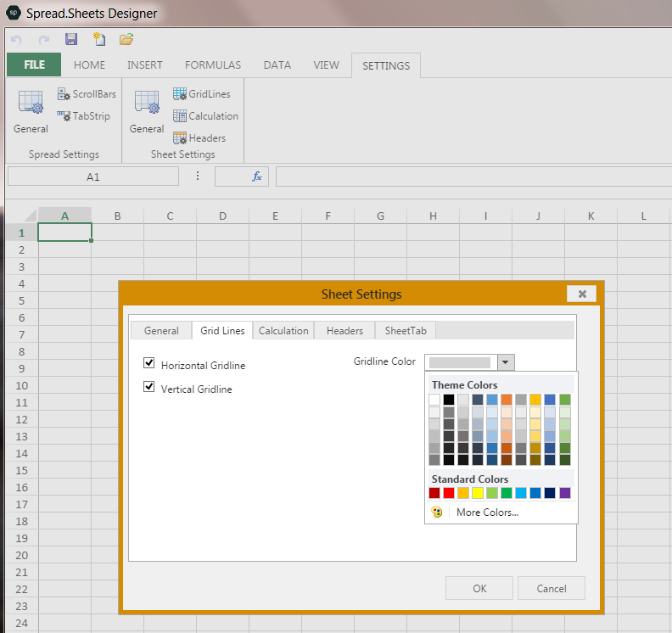Screen dimensions: 672x633
Task: Switch to General tab in Sheet Settings dialog
Action: tap(161, 331)
